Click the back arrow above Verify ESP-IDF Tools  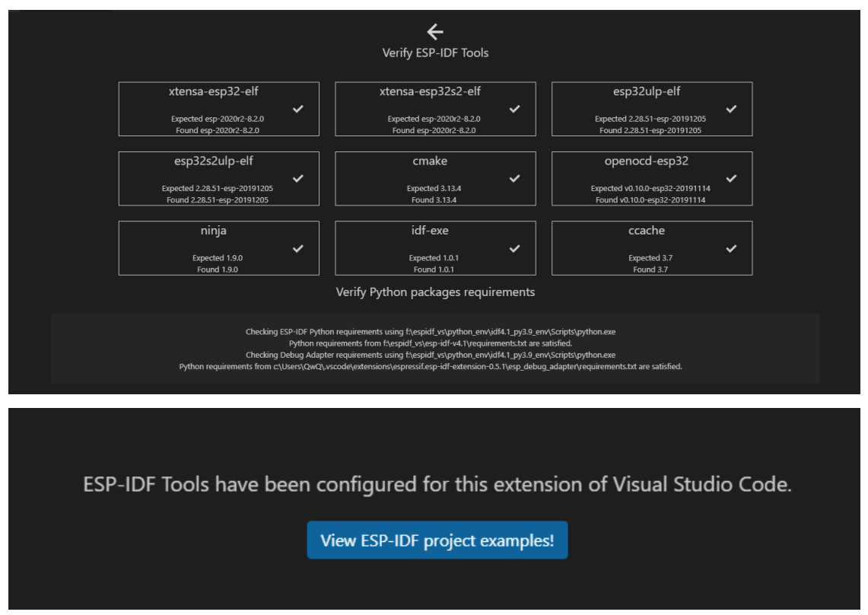click(x=435, y=32)
